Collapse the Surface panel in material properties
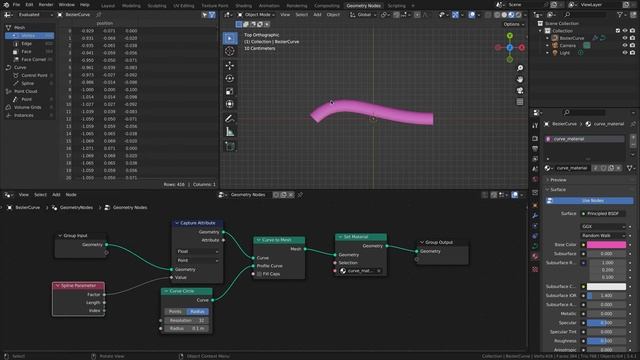Image resolution: width=640 pixels, height=360 pixels. 557,190
